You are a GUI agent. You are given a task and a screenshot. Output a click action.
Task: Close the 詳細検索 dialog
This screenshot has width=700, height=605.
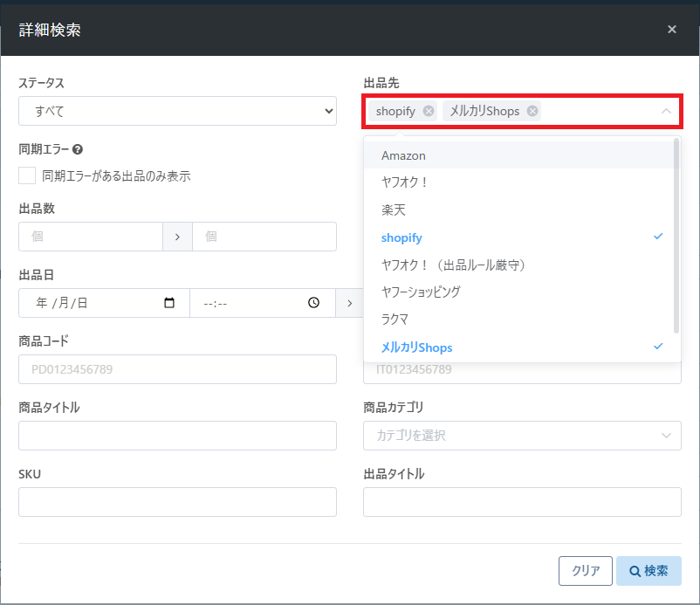tap(672, 30)
